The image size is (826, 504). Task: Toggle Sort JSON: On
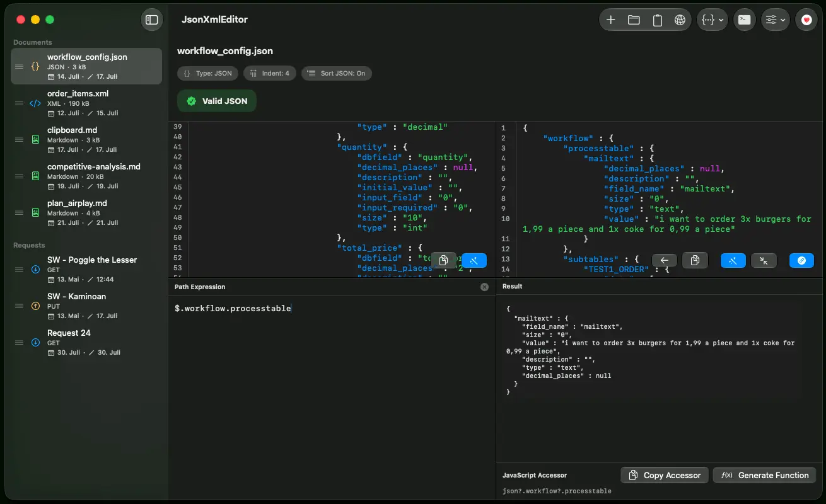(x=336, y=73)
